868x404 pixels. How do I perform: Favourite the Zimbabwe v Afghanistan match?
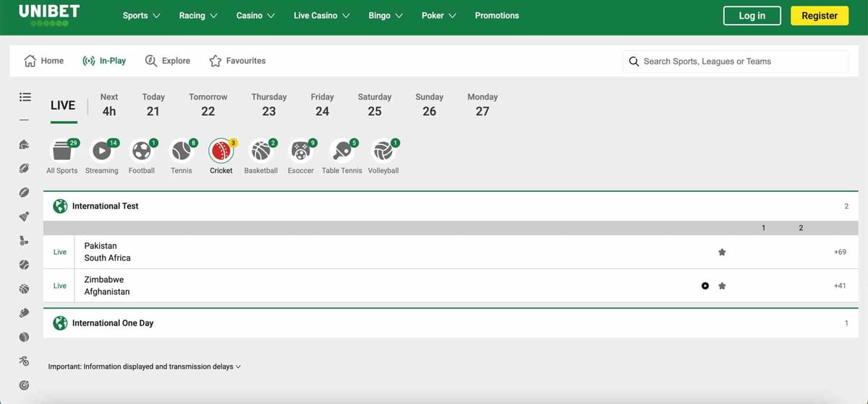click(722, 286)
